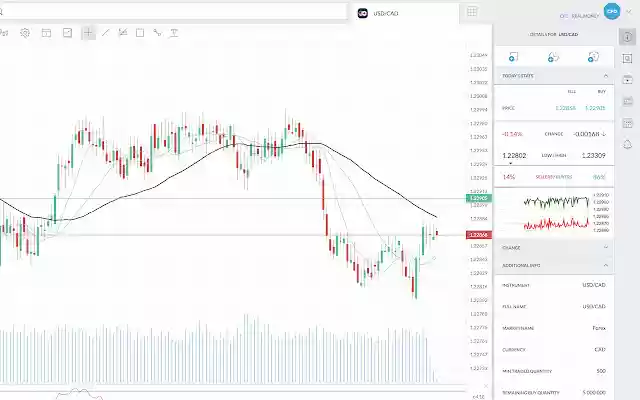Click the middle add-alert icon in details panel

pyautogui.click(x=553, y=57)
